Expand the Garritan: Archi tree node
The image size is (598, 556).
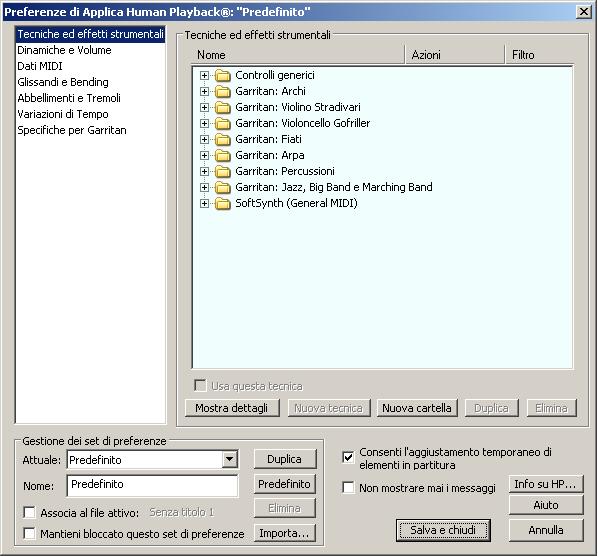click(x=204, y=92)
